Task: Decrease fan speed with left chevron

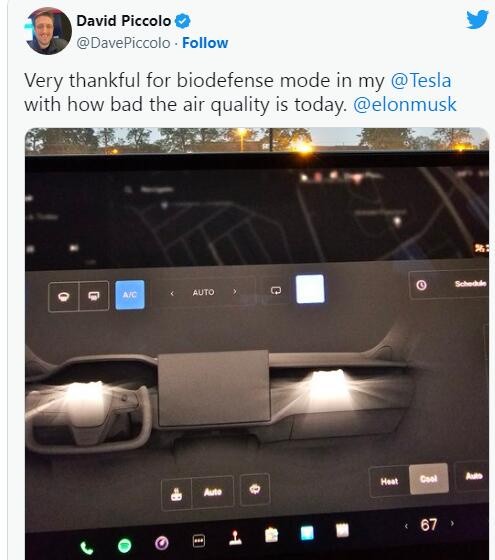Action: pos(172,293)
